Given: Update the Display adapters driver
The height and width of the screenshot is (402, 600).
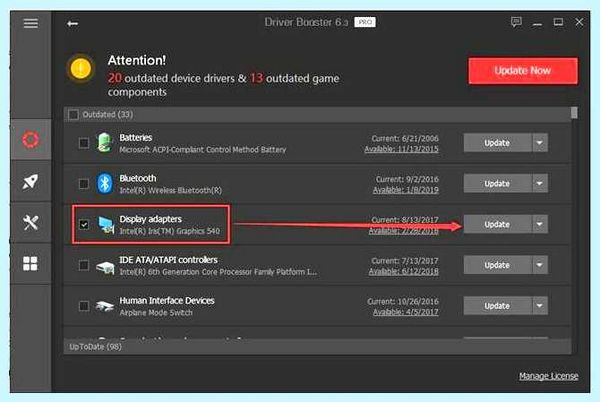Looking at the screenshot, I should (497, 224).
